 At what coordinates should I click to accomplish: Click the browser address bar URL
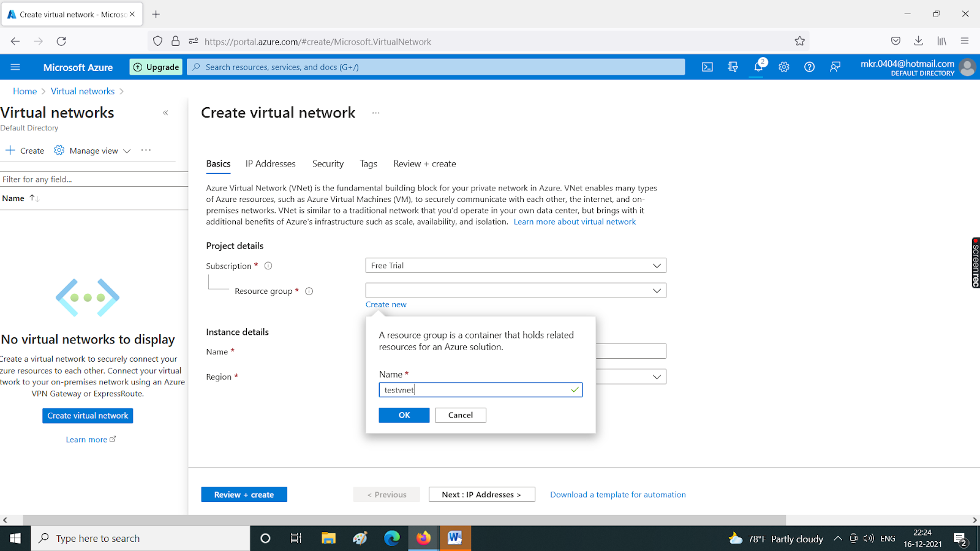(318, 42)
